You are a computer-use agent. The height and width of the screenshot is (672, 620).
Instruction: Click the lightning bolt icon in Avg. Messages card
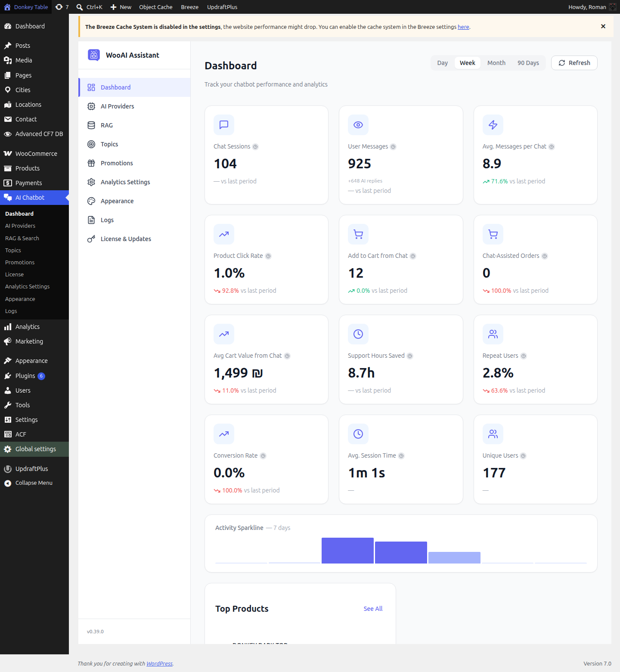click(493, 125)
